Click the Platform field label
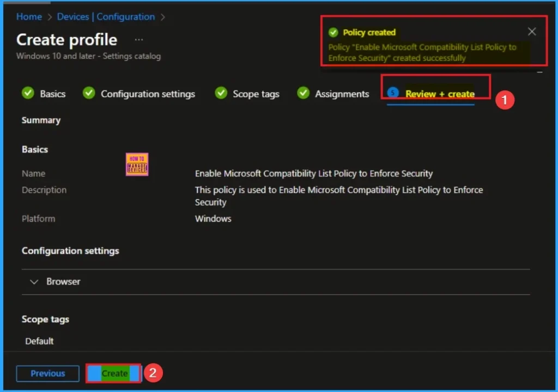This screenshot has width=558, height=392. [x=39, y=219]
